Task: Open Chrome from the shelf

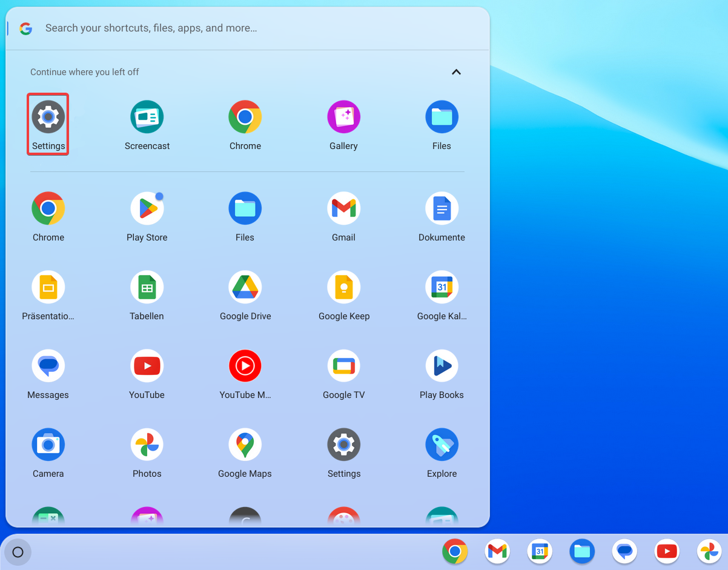Action: (x=455, y=551)
